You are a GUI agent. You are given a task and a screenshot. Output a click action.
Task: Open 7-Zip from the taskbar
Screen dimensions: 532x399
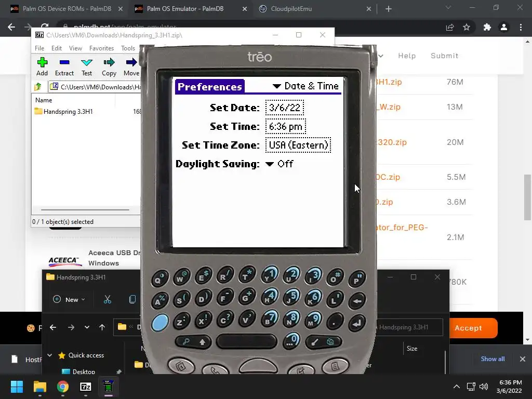(86, 387)
